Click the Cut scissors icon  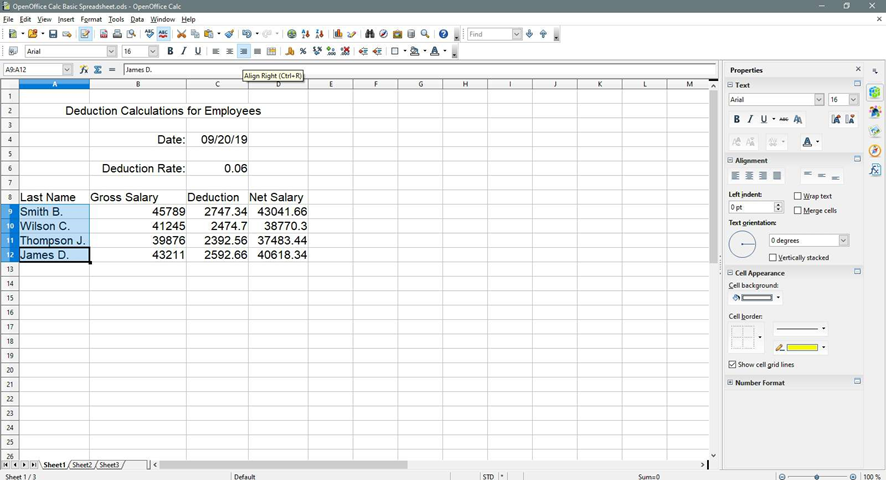(x=181, y=34)
